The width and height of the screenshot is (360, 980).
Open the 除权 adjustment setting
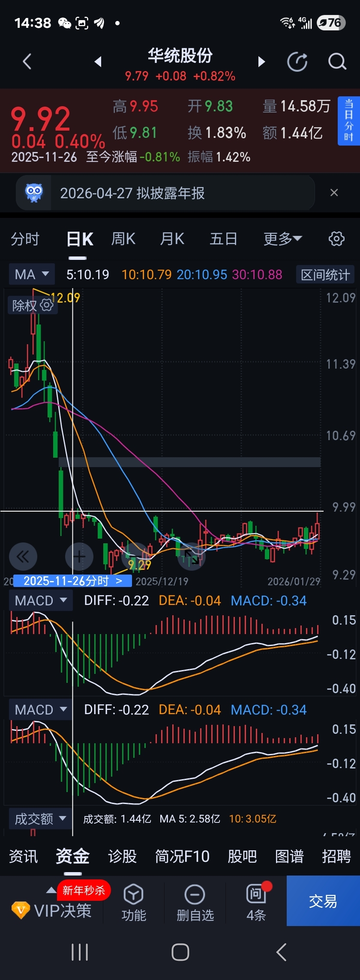pos(33,305)
